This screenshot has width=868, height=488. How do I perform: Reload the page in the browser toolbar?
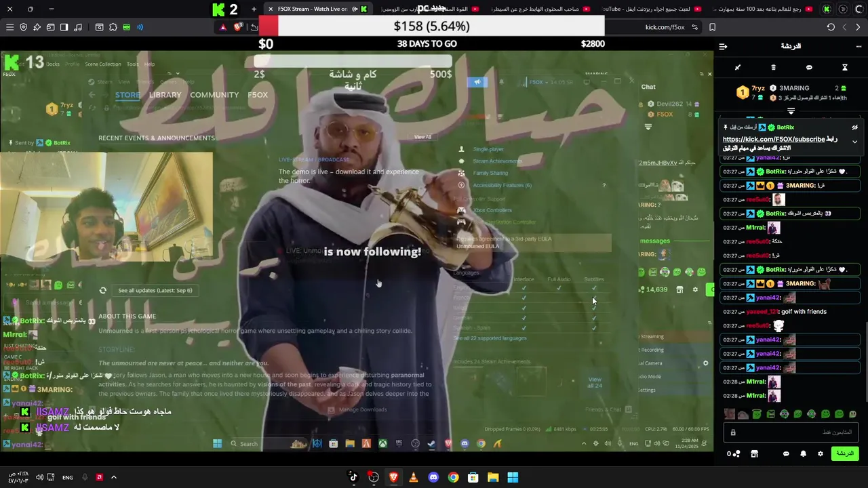831,27
